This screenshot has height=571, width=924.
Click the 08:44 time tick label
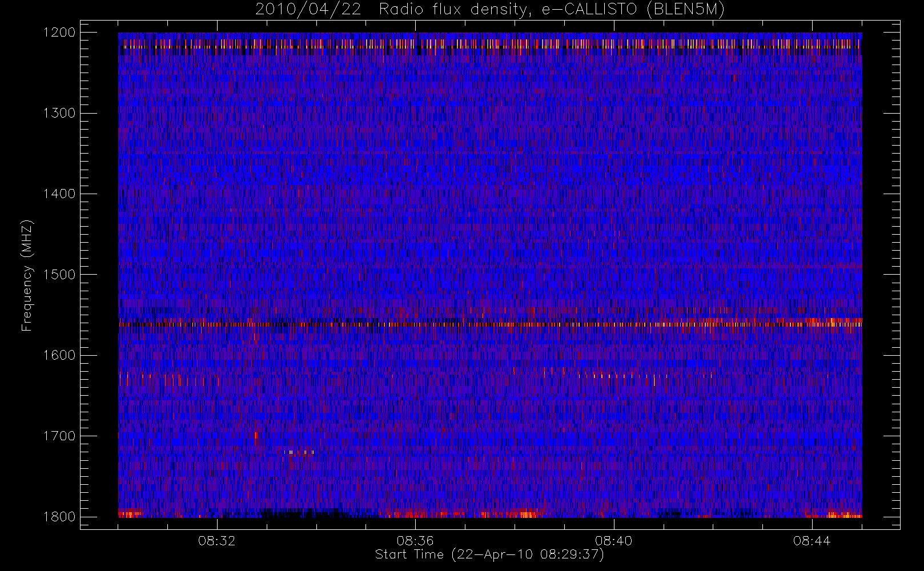tap(811, 541)
